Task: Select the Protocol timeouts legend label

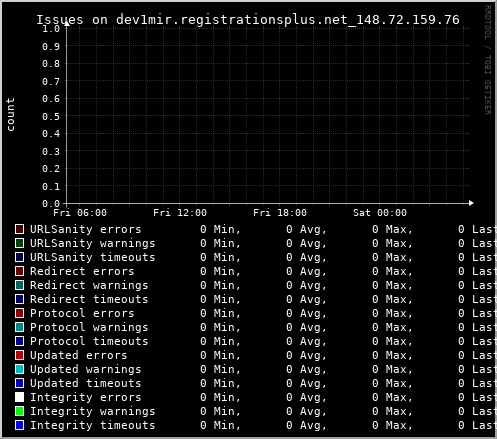Action: (89, 341)
